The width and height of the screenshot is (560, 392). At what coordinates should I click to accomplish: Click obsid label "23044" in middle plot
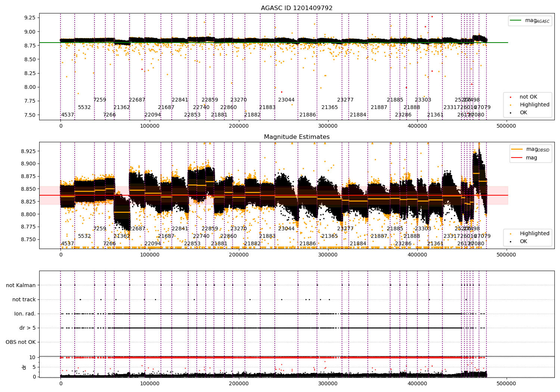(286, 228)
